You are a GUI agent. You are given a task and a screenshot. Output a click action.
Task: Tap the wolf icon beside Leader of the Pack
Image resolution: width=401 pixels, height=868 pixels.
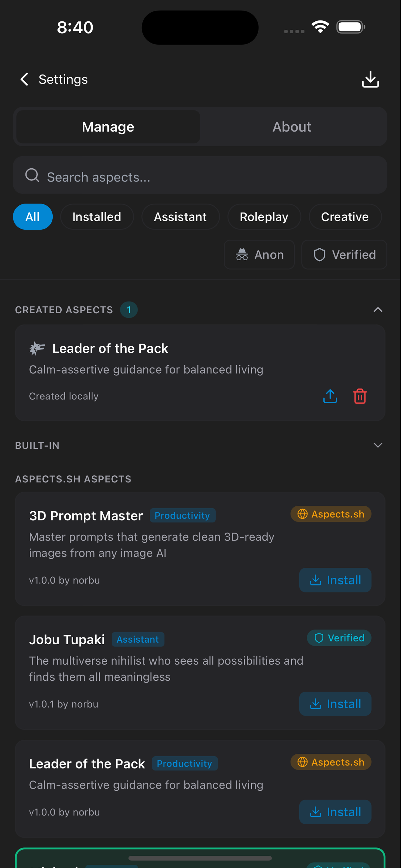(x=37, y=348)
